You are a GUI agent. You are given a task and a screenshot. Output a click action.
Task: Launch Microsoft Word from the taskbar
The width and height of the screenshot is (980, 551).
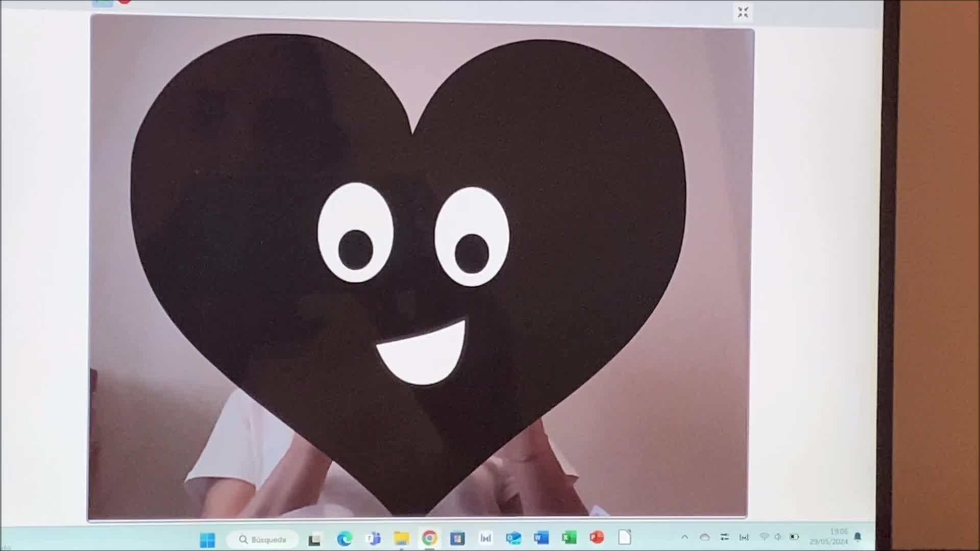(541, 537)
